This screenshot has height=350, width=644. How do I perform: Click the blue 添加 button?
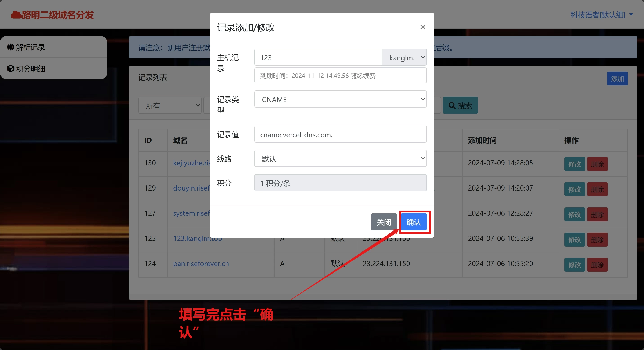click(x=617, y=79)
